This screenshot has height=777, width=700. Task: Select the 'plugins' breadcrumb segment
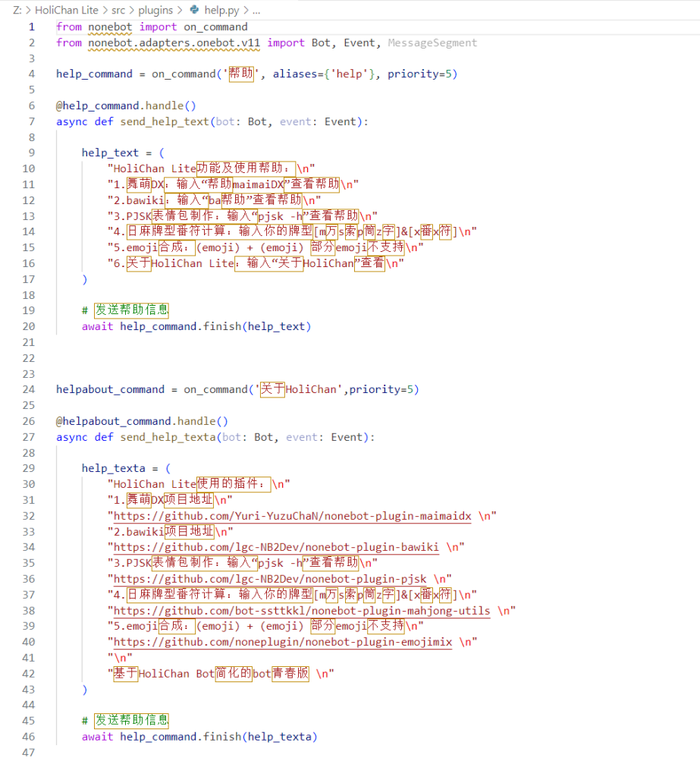point(155,10)
